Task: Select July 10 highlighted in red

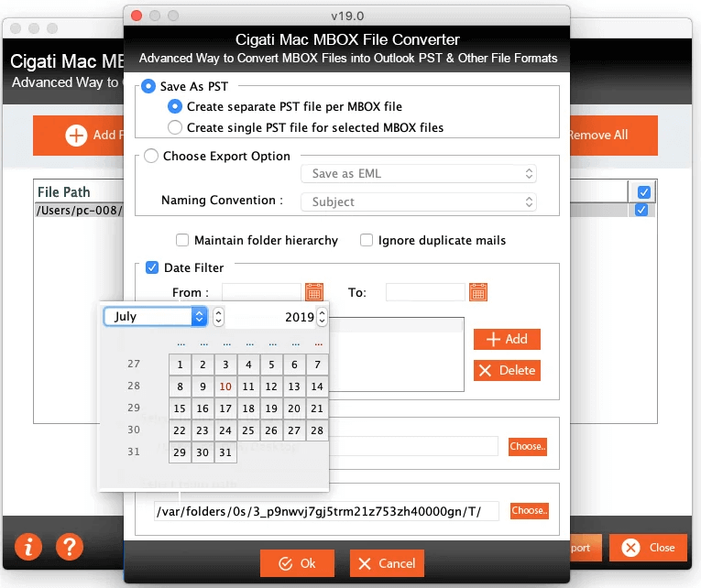Action: coord(225,387)
